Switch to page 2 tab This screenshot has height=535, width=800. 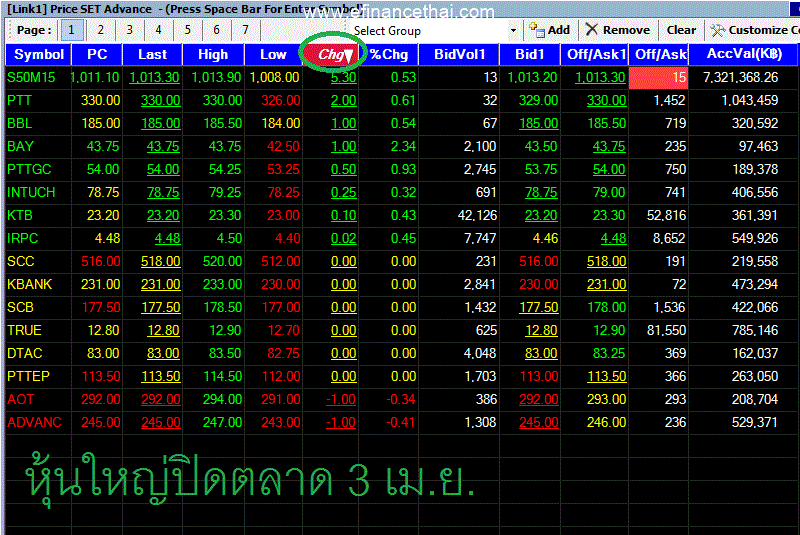coord(101,30)
